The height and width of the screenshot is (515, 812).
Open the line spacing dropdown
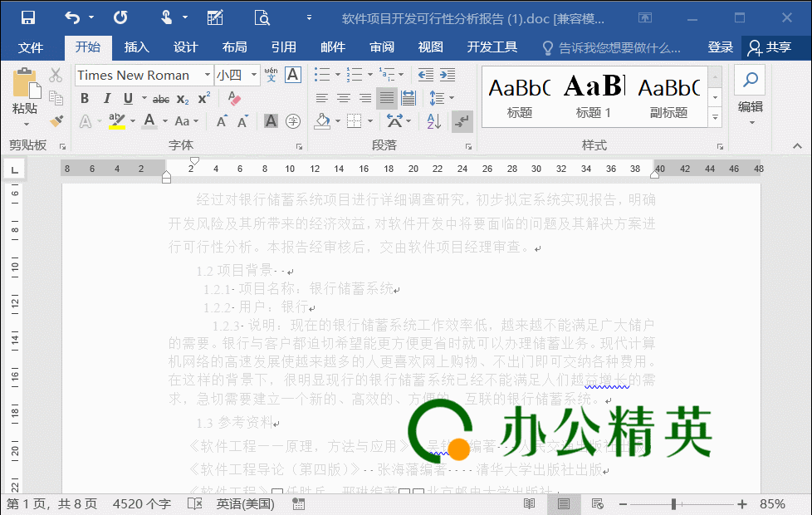(x=442, y=98)
